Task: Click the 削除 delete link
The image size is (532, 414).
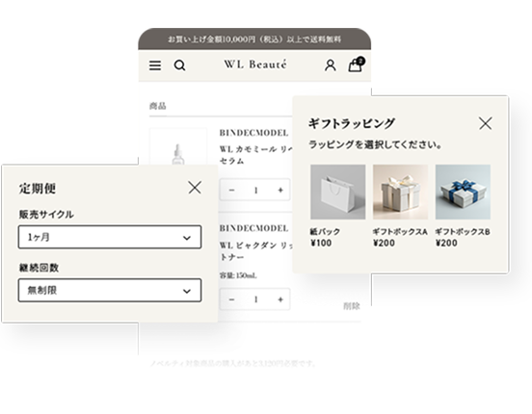Action: [x=351, y=306]
